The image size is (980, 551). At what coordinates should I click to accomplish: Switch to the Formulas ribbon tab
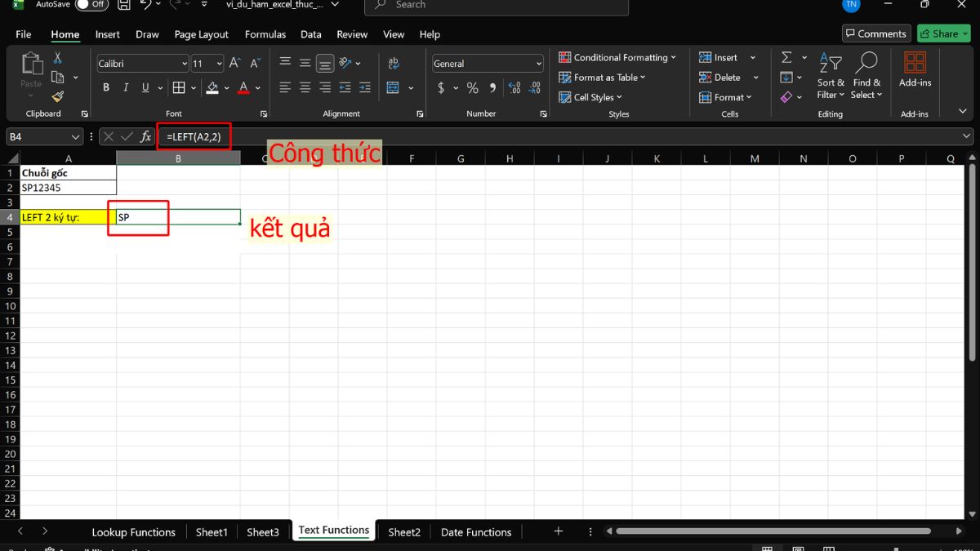click(x=265, y=34)
